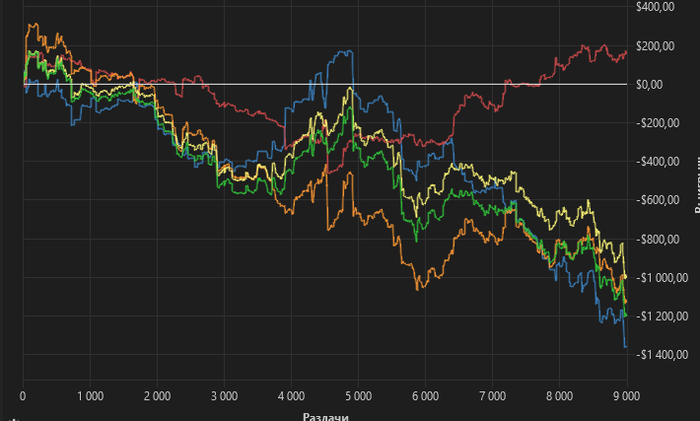
Task: Click the 7 000 hands tick label
Action: click(x=492, y=396)
